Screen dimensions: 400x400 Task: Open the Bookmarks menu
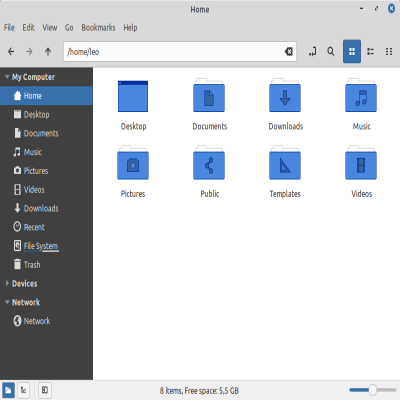tap(98, 28)
